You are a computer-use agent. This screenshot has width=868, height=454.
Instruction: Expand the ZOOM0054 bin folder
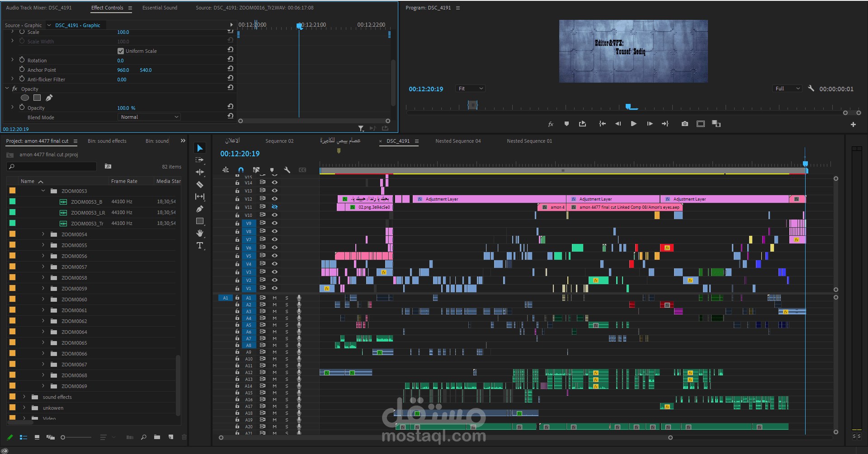coord(43,234)
